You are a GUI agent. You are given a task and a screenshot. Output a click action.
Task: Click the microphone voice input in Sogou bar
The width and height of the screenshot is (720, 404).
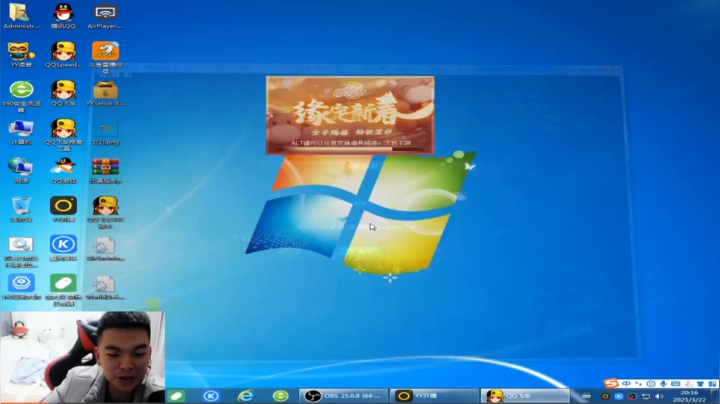click(664, 384)
